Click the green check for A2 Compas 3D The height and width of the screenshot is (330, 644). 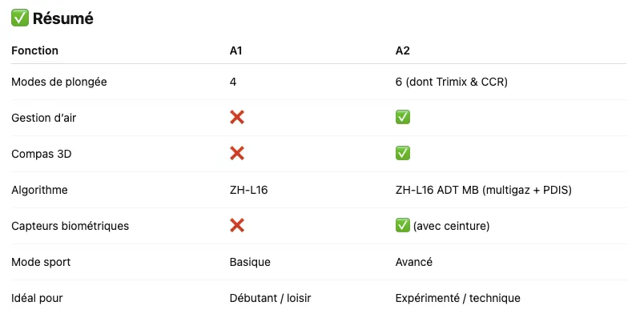tap(403, 154)
